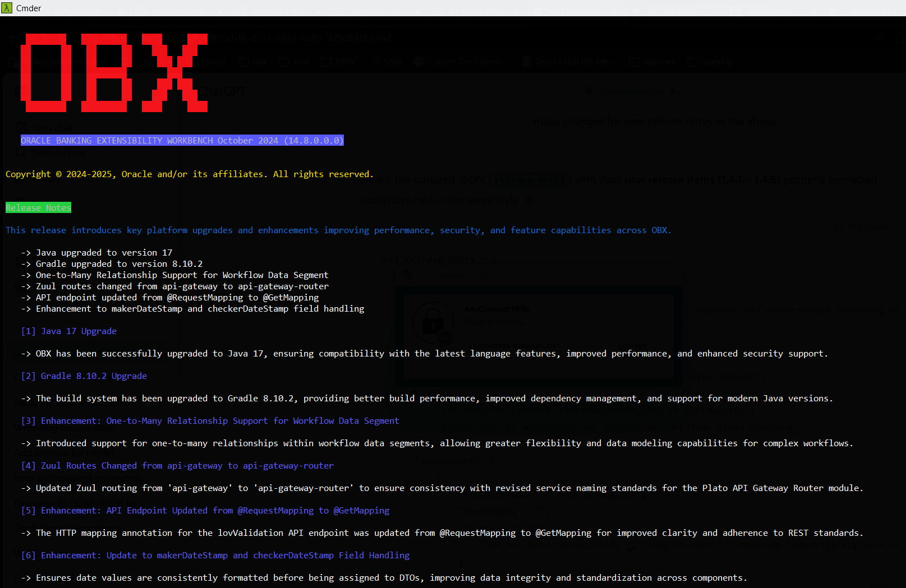Open the "Don't catch the ligh..." bookmark in the browser
This screenshot has height=588, width=906.
[569, 62]
